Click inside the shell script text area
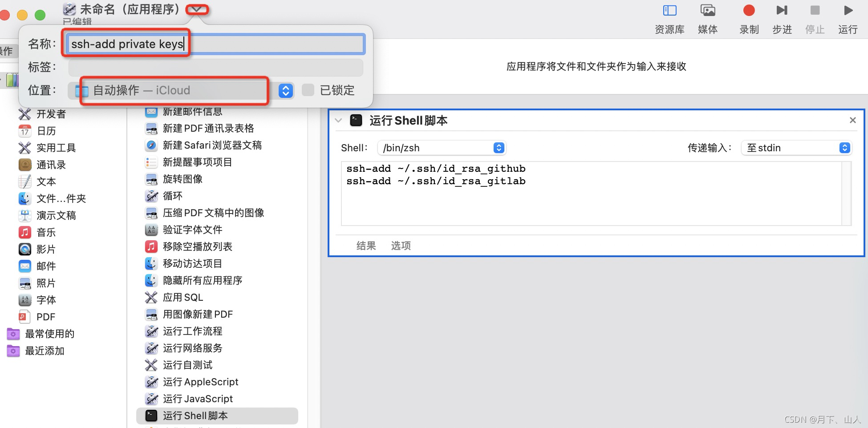868x428 pixels. pyautogui.click(x=591, y=194)
